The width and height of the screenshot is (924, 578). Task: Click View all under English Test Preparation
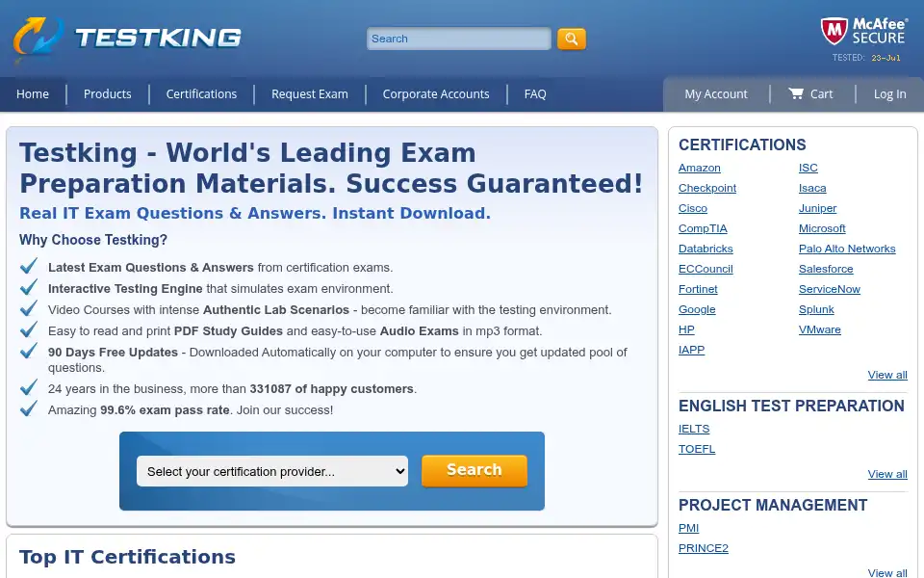(886, 474)
